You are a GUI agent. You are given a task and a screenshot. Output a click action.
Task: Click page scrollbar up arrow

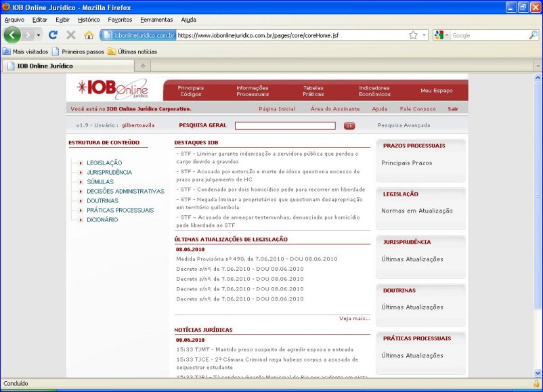click(538, 78)
